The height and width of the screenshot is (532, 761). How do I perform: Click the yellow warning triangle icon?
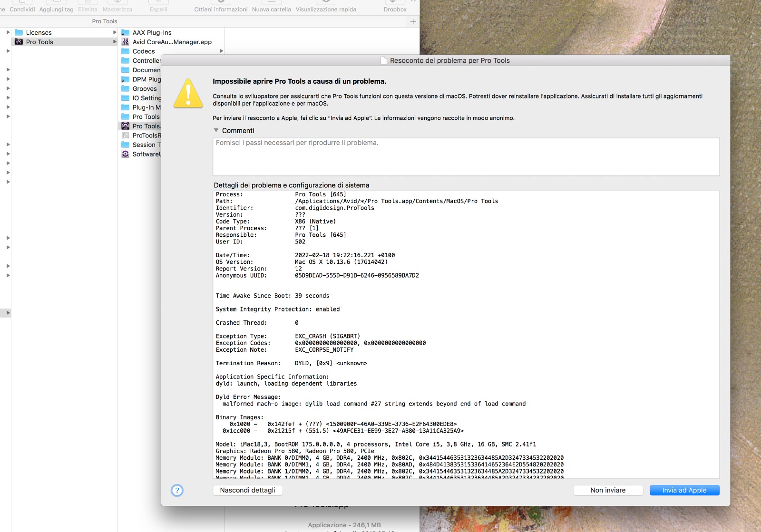[188, 93]
